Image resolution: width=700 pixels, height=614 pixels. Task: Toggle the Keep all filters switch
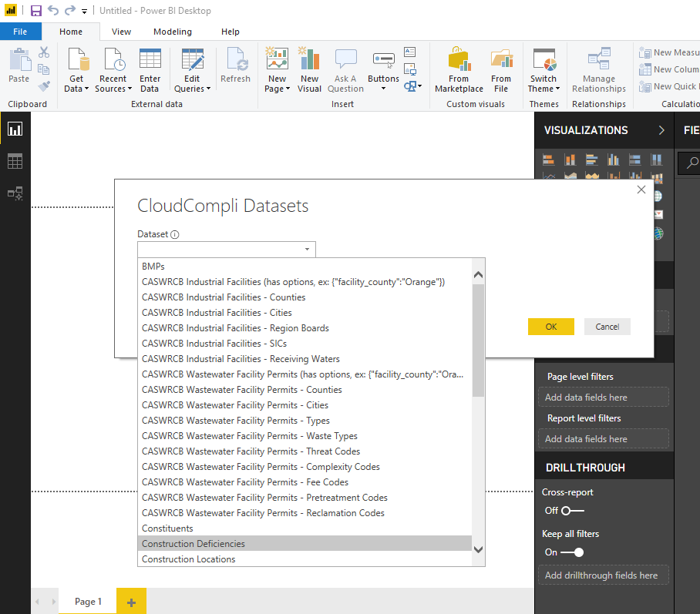pos(572,552)
